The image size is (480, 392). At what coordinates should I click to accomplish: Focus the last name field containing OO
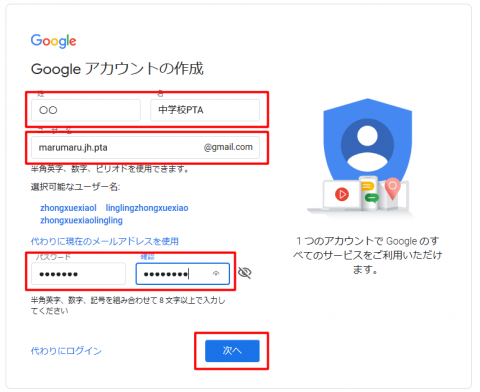pyautogui.click(x=86, y=110)
